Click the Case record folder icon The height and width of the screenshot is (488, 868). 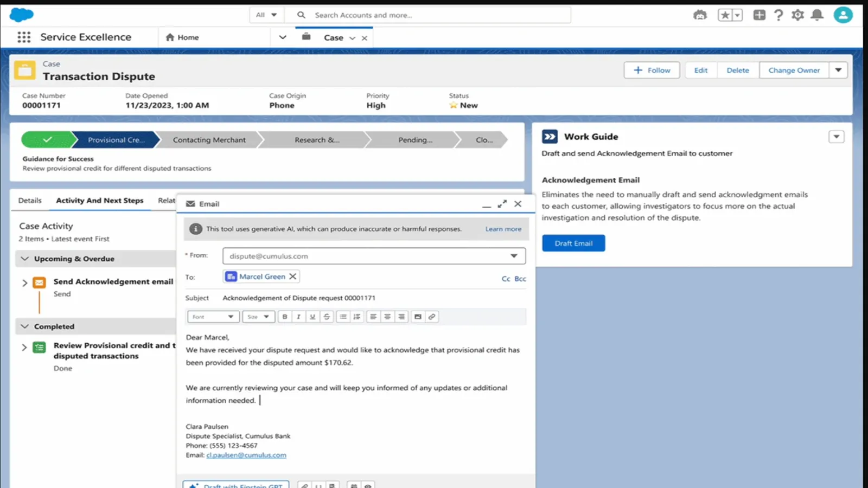coord(24,70)
